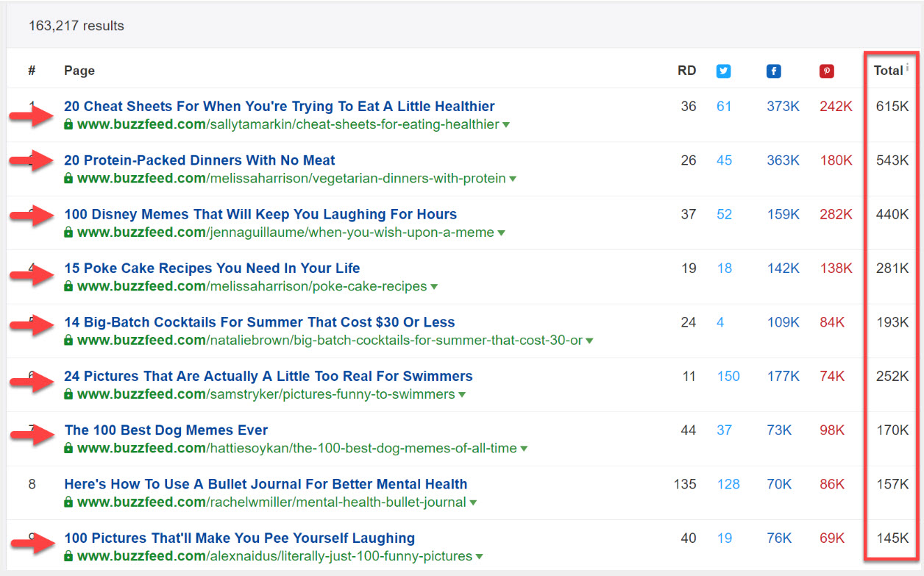This screenshot has width=924, height=576.
Task: Click the lock icon by poke-cake-recipes URL
Action: pos(68,287)
